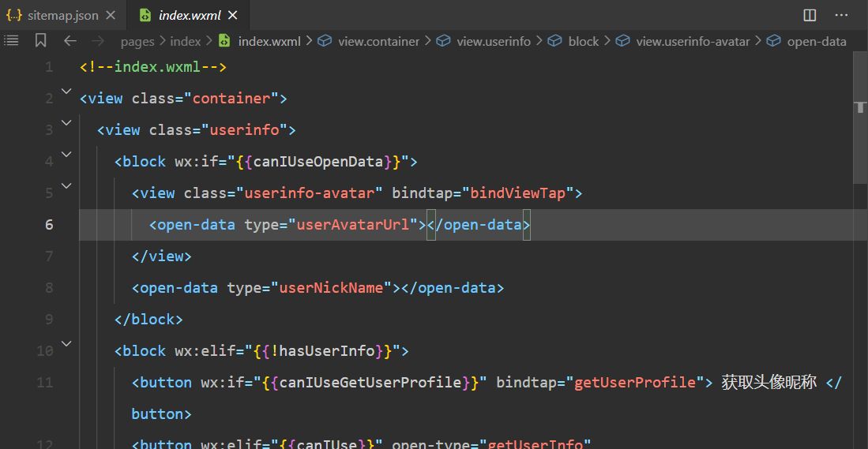Viewport: 868px width, 449px height.
Task: Close the sitemap.json tab
Action: [x=111, y=15]
